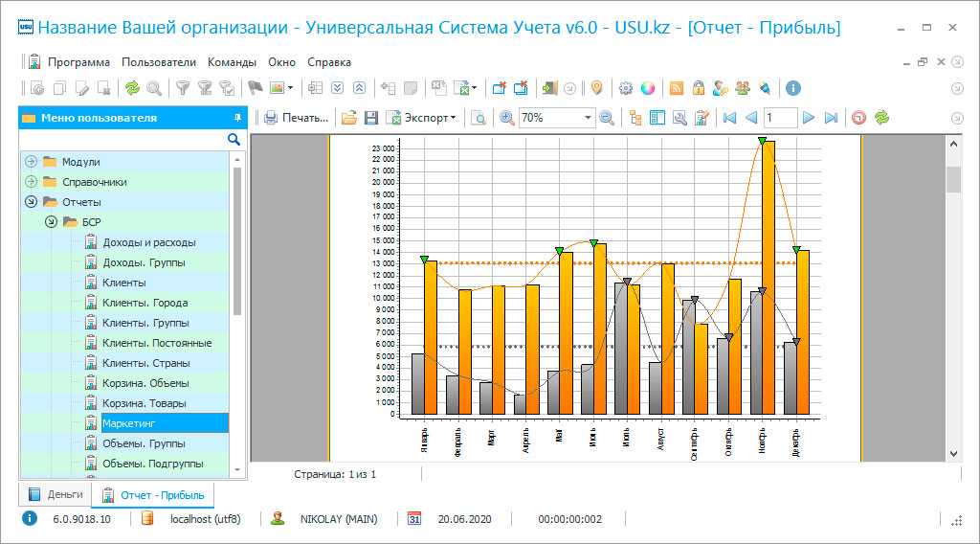Screen dimensions: 980x544
Task: Click the map pin location icon
Action: pyautogui.click(x=596, y=88)
